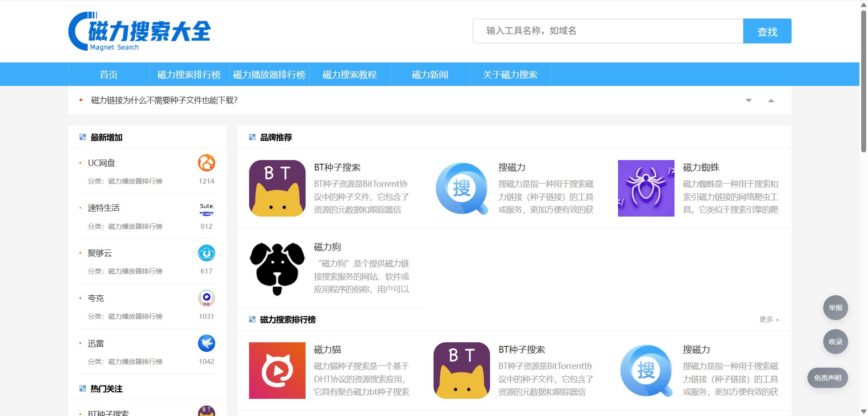Click the 磁力搜索大全 site logo

140,31
